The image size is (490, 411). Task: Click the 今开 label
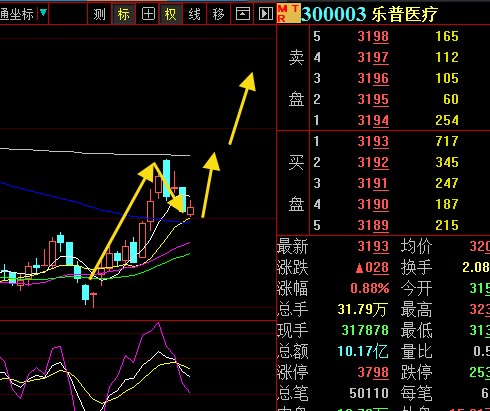coord(416,289)
